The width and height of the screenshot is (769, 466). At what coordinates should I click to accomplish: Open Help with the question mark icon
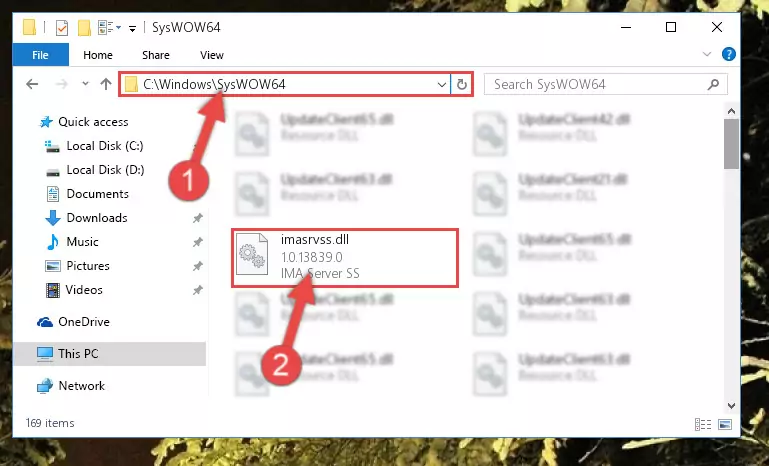729,54
